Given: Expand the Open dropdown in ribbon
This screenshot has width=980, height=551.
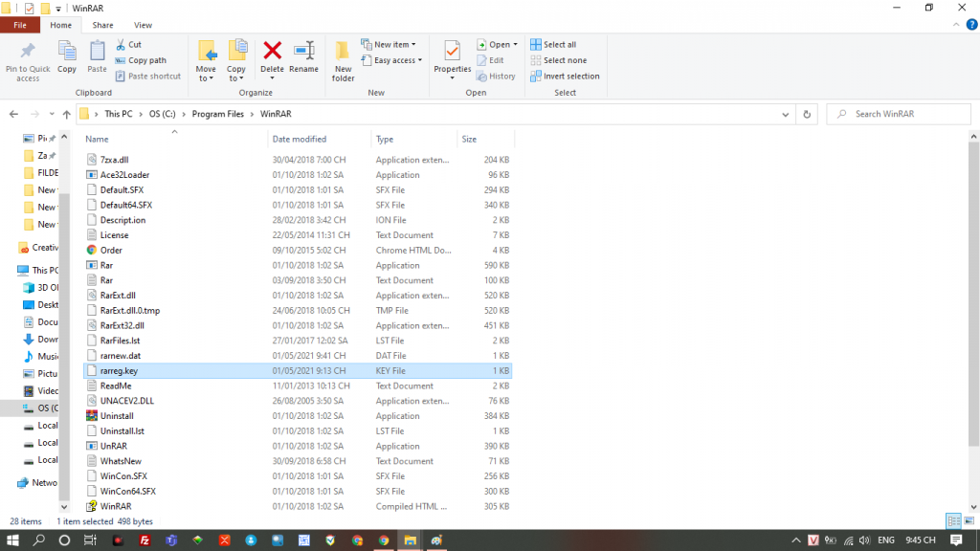Looking at the screenshot, I should 497,44.
